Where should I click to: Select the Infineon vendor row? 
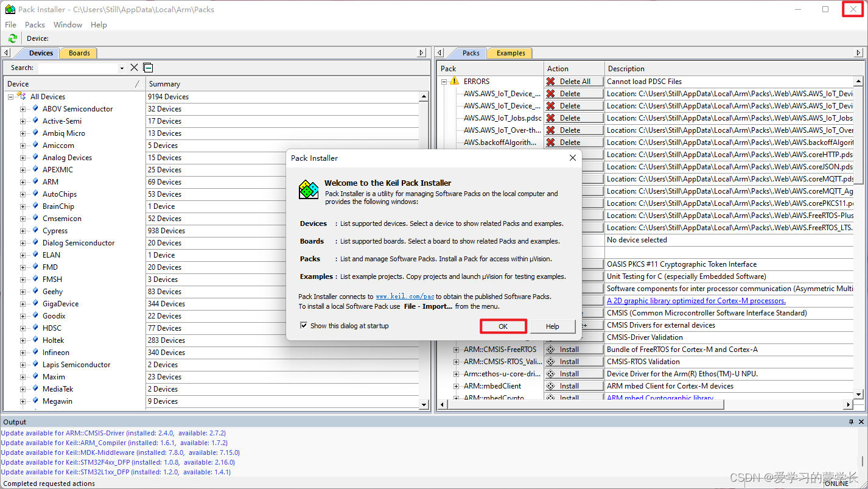click(x=56, y=352)
